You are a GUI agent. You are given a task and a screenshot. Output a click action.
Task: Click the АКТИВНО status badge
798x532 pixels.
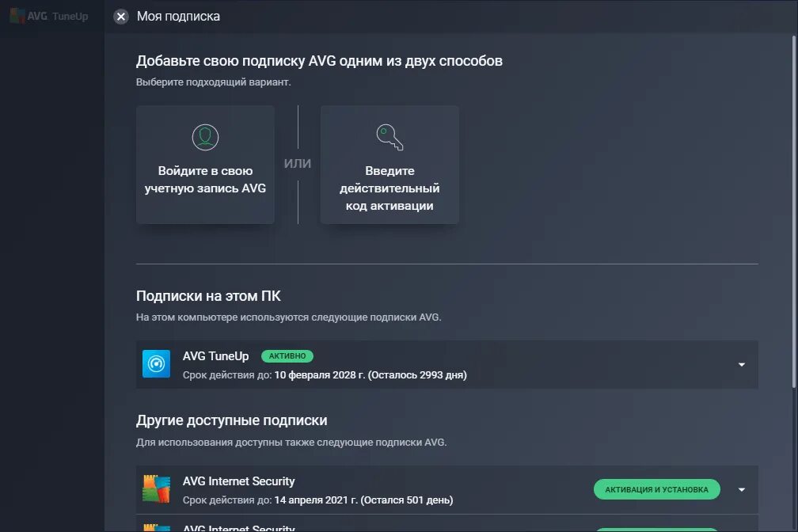click(287, 356)
